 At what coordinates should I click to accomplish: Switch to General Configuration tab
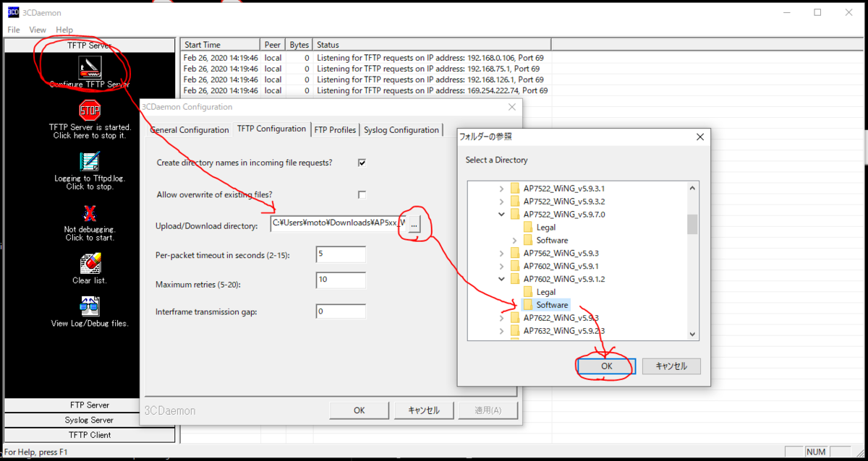[190, 130]
